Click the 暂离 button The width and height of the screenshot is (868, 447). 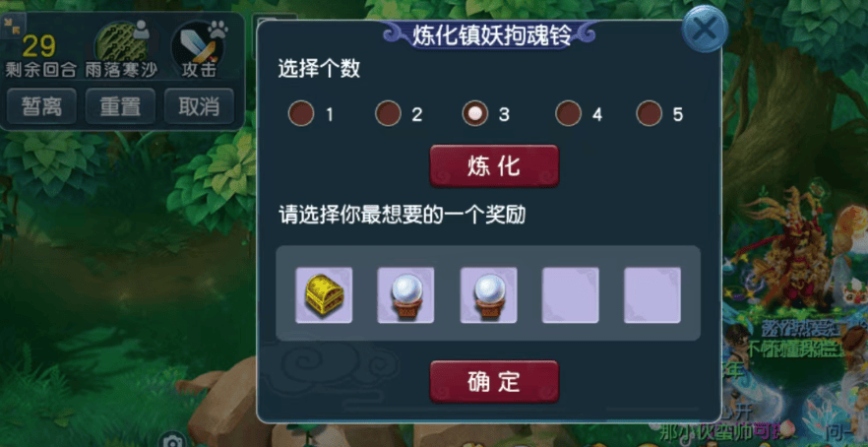[41, 105]
